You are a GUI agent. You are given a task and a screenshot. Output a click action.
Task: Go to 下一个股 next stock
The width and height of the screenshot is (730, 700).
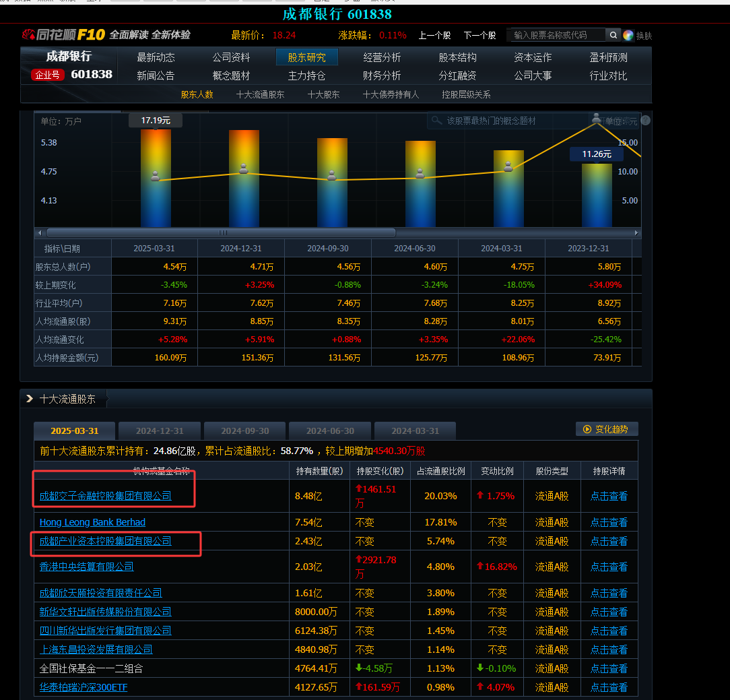coord(479,36)
